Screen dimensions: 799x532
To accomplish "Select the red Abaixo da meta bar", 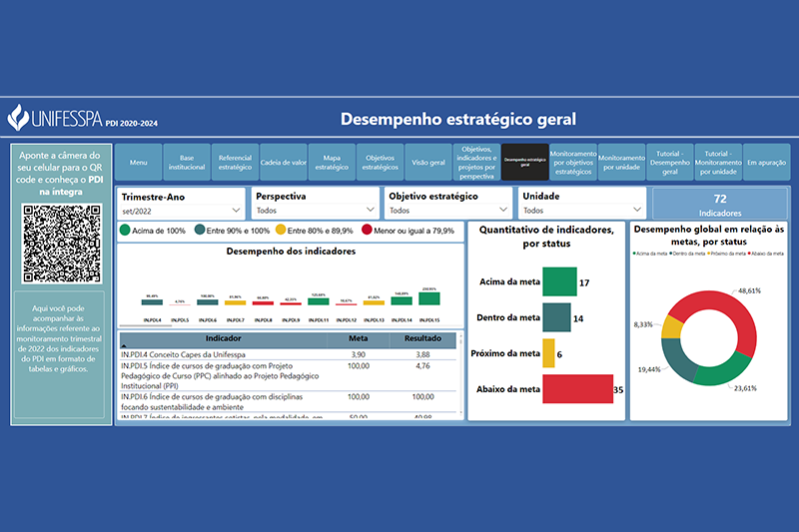I will [578, 389].
